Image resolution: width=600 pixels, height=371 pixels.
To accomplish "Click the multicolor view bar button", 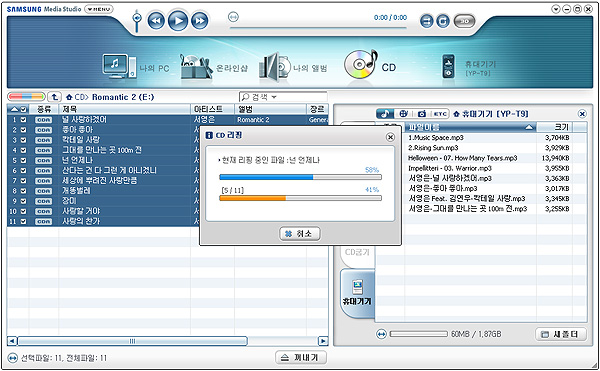I will (x=26, y=97).
